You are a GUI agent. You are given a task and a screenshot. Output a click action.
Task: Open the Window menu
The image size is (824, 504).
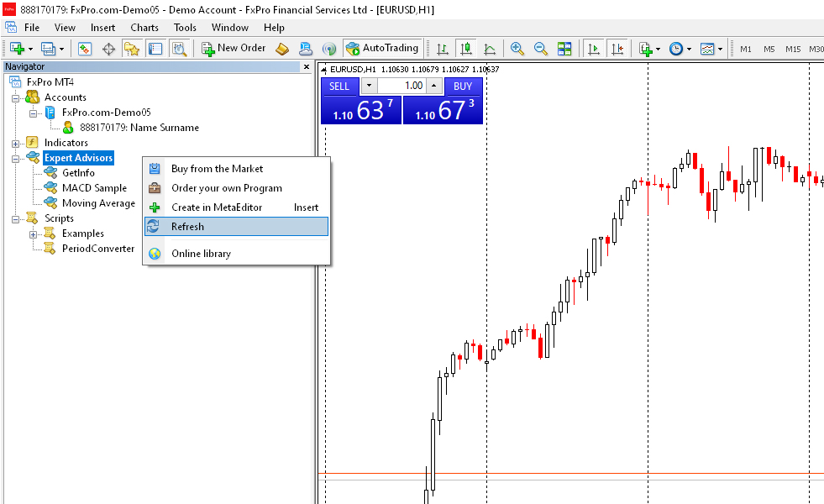[x=229, y=28]
